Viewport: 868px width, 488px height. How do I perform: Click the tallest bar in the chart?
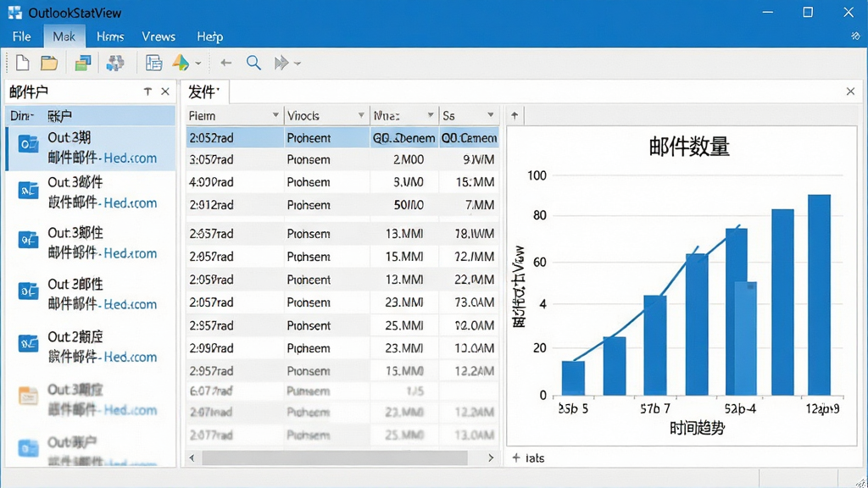[820, 295]
